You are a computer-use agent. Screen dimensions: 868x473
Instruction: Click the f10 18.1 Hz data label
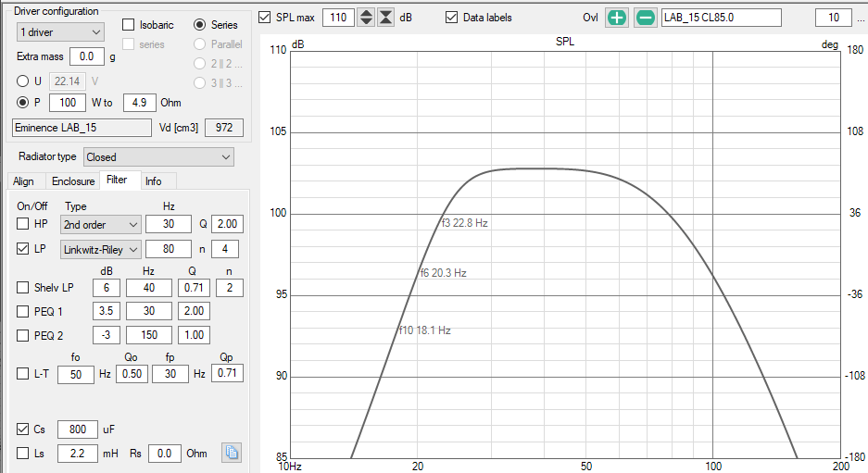click(424, 330)
